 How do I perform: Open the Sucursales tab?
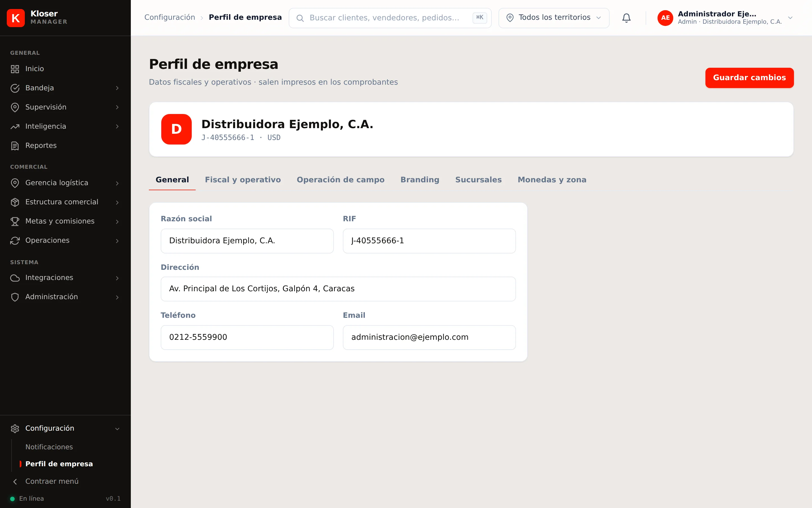tap(478, 180)
